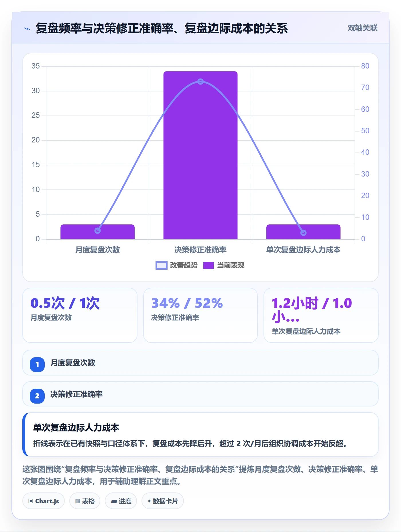Select the 数据卡片 tag

(x=163, y=501)
